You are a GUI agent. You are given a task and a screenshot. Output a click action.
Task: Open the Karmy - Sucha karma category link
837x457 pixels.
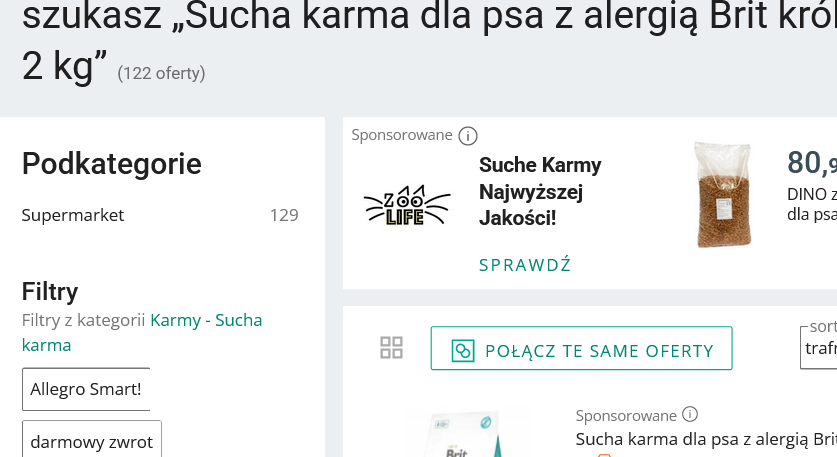206,321
